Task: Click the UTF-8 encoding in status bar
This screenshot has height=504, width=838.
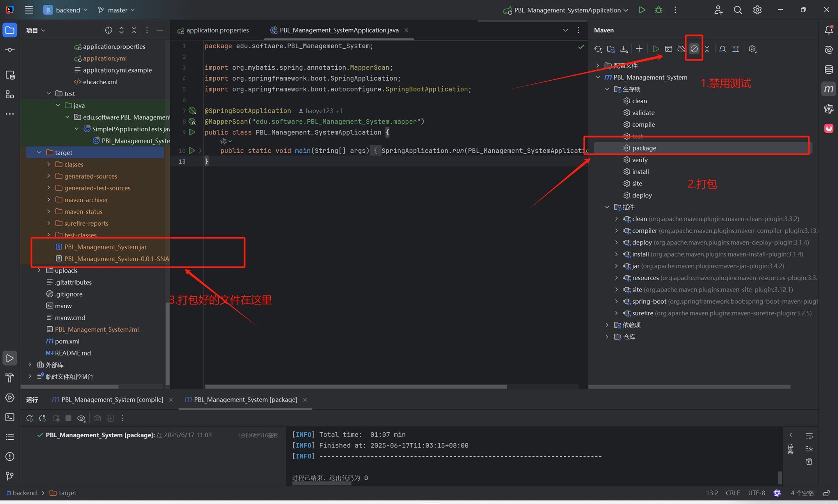Action: (756, 493)
